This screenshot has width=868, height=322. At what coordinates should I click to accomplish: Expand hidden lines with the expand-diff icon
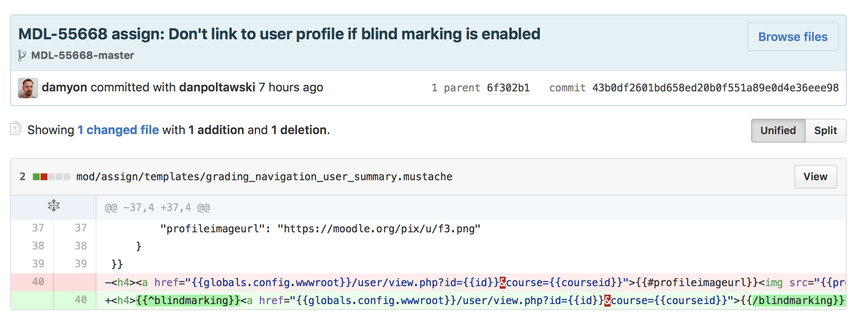[x=54, y=206]
